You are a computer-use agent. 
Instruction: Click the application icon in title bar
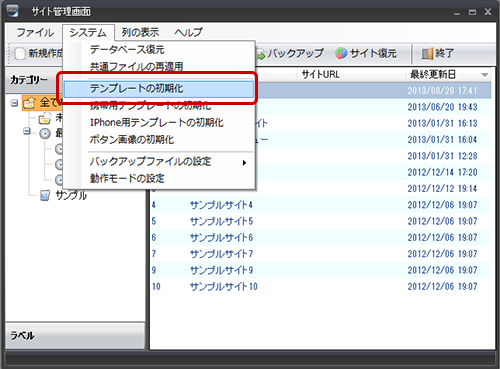click(12, 11)
